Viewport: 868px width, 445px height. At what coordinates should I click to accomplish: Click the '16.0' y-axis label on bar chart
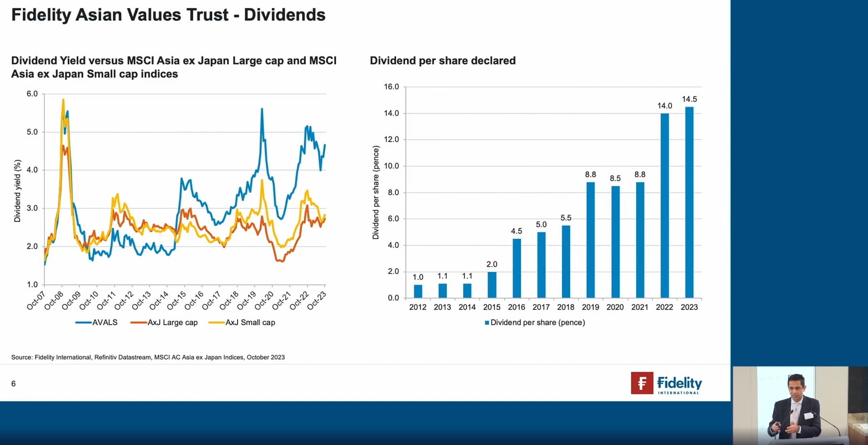pyautogui.click(x=391, y=87)
